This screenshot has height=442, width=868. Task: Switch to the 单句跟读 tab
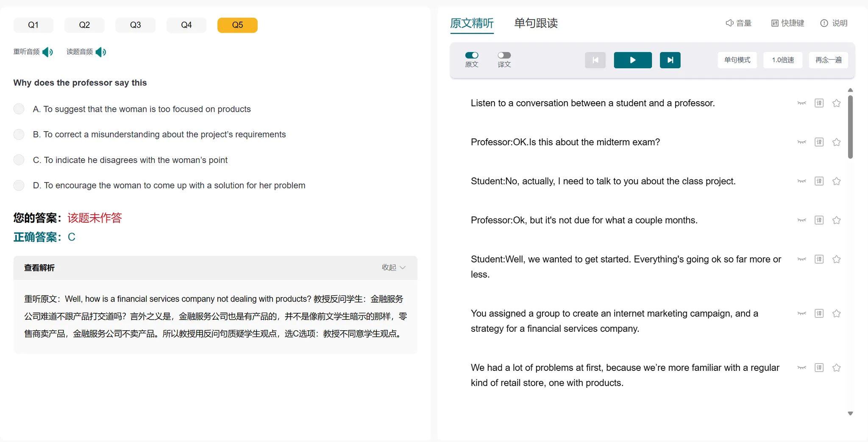tap(536, 23)
